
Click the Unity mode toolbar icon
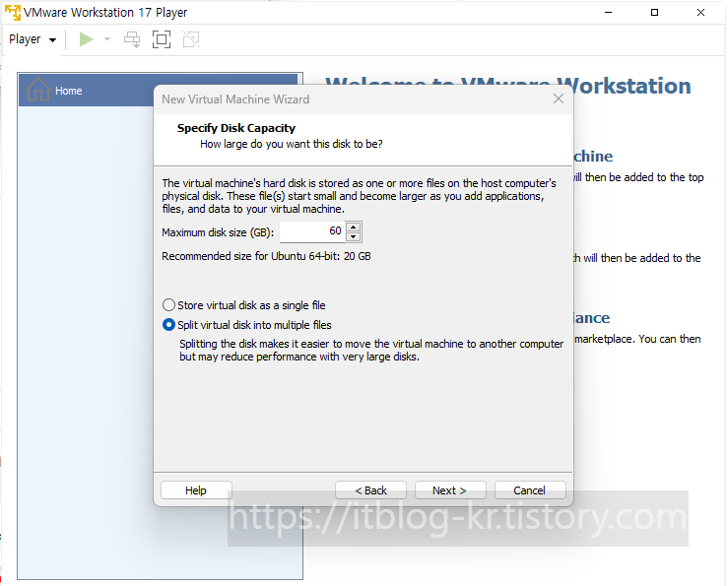191,39
